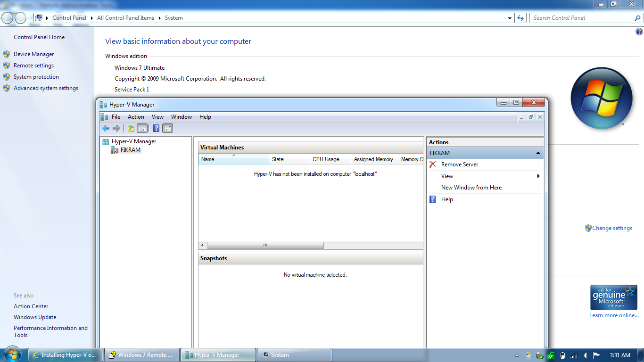644x362 pixels.
Task: Click the Help action in the Actions pane
Action: pyautogui.click(x=447, y=199)
